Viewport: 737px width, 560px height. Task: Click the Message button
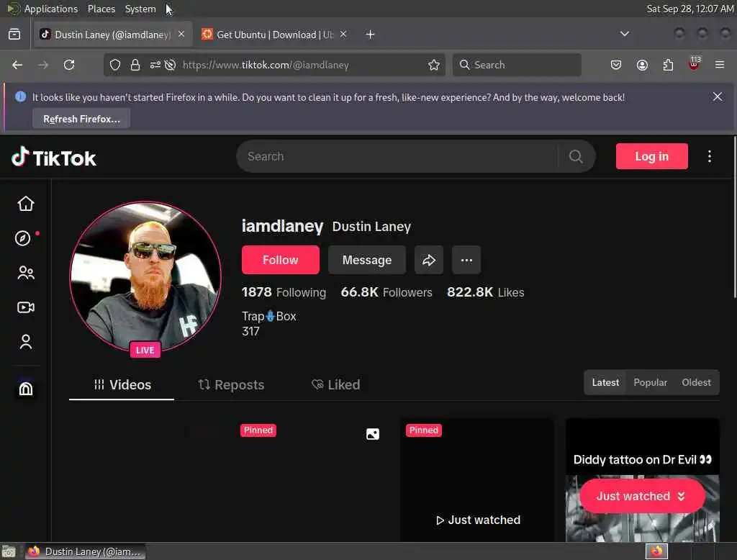pos(367,260)
